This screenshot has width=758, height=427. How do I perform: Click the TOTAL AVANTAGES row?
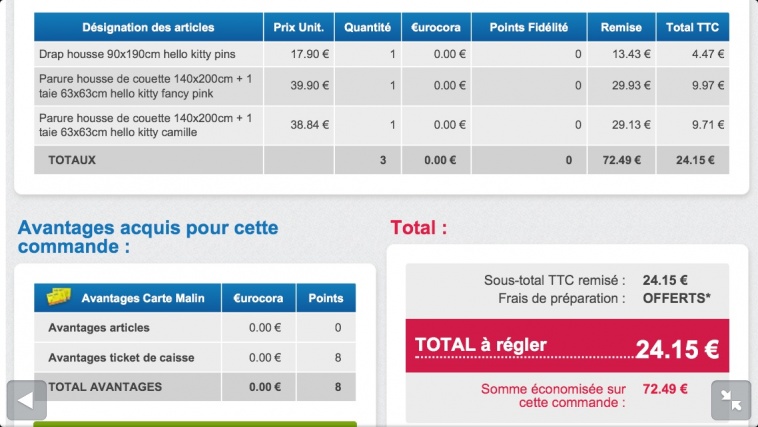(195, 387)
